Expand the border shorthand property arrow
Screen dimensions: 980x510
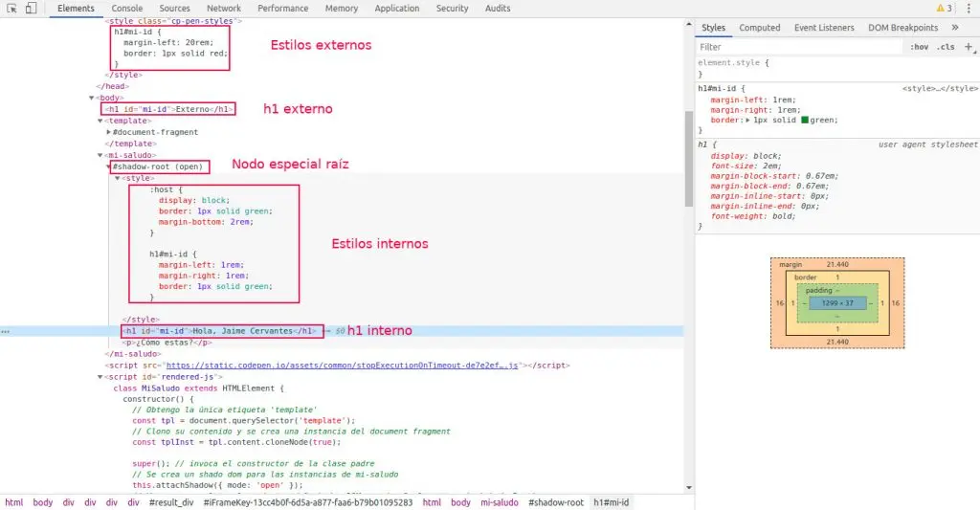pos(748,120)
